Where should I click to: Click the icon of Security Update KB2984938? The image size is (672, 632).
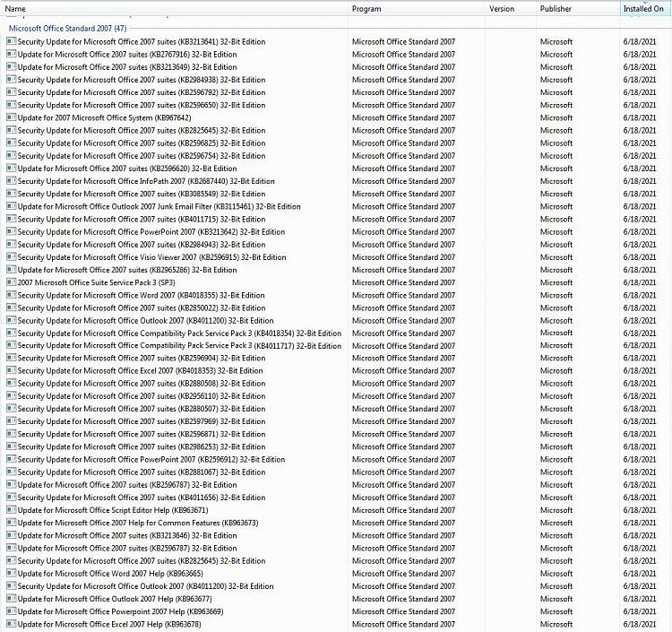click(x=11, y=80)
